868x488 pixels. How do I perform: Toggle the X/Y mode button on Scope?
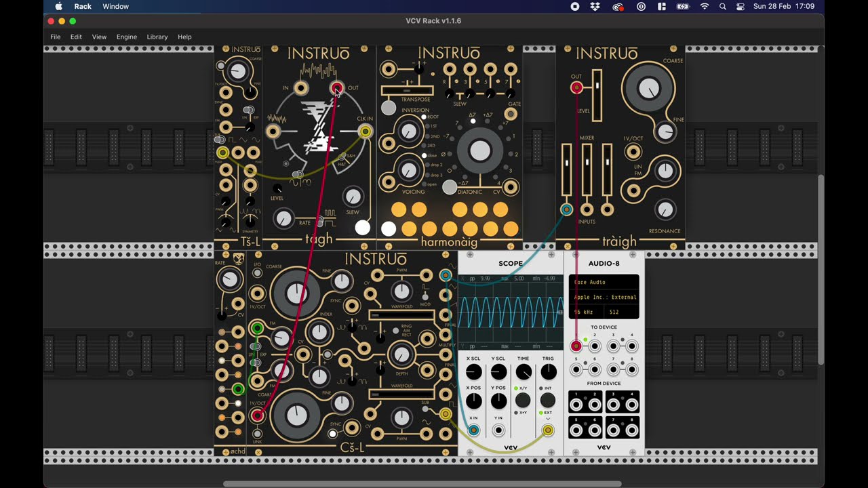point(523,400)
